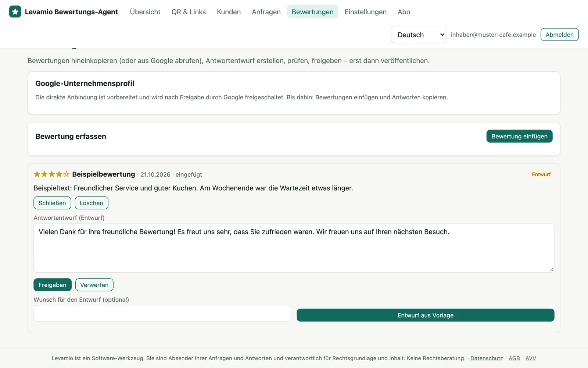Focus the Antwortentwurf text area
Screen dimensions: 588x368
(294, 248)
